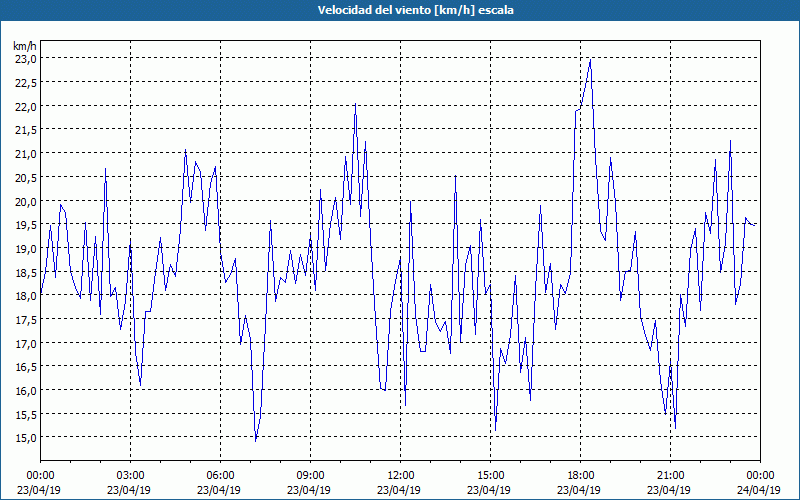Click the '23/04/19' date under 18:00

pos(579,490)
